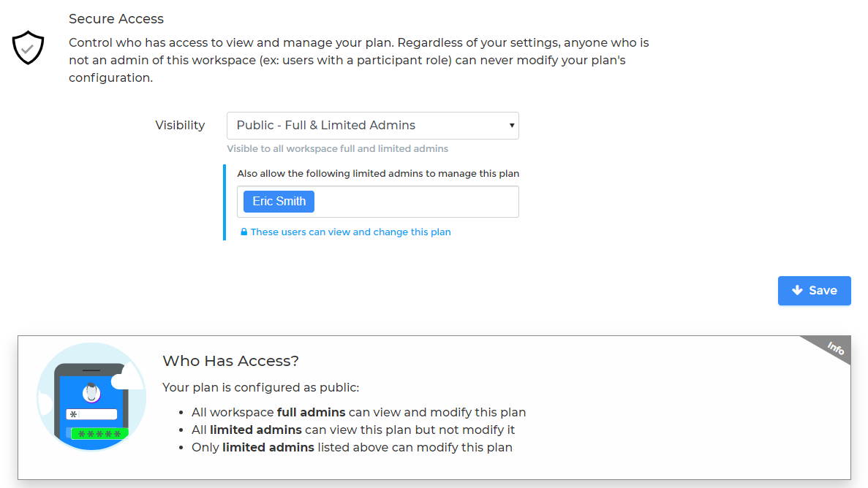Select the Eric Smith tag

tap(279, 202)
